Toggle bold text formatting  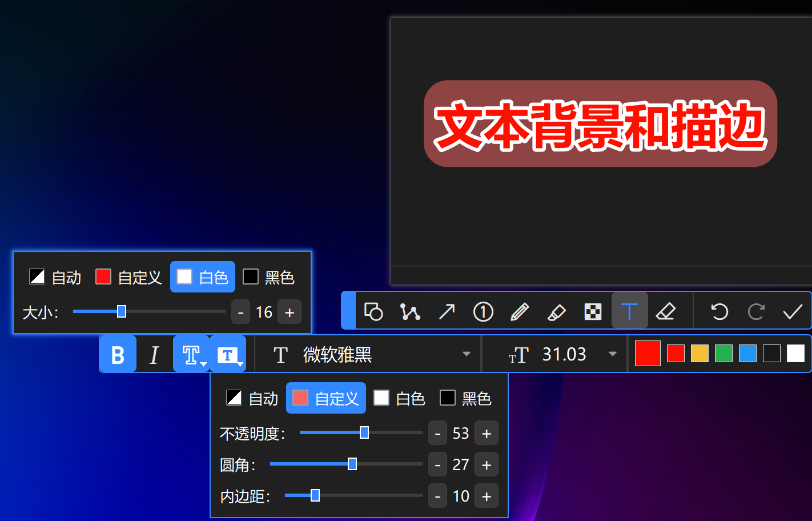pos(118,354)
